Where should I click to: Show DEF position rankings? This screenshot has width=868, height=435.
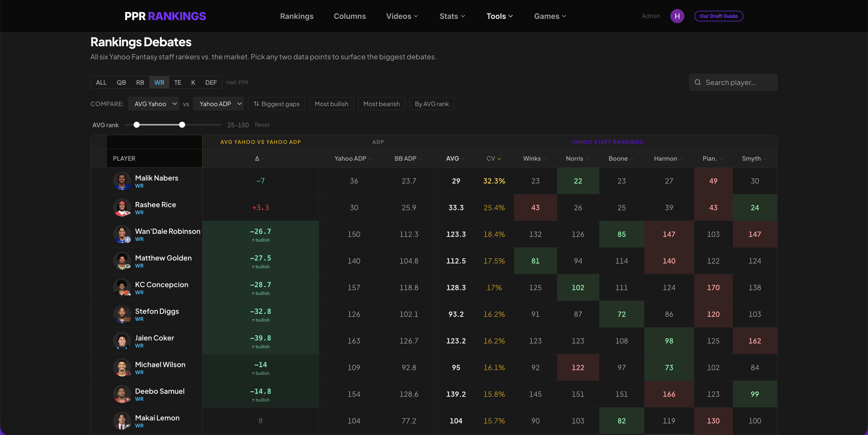211,82
